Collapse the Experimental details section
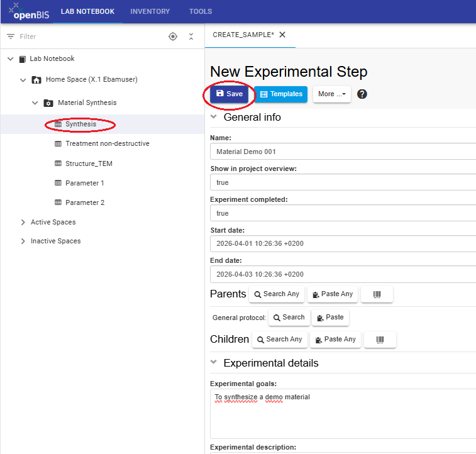Viewport: 476px width, 454px height. click(214, 362)
